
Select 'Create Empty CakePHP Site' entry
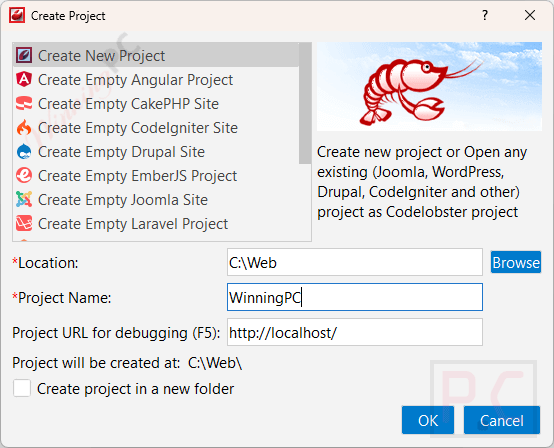tap(155, 104)
